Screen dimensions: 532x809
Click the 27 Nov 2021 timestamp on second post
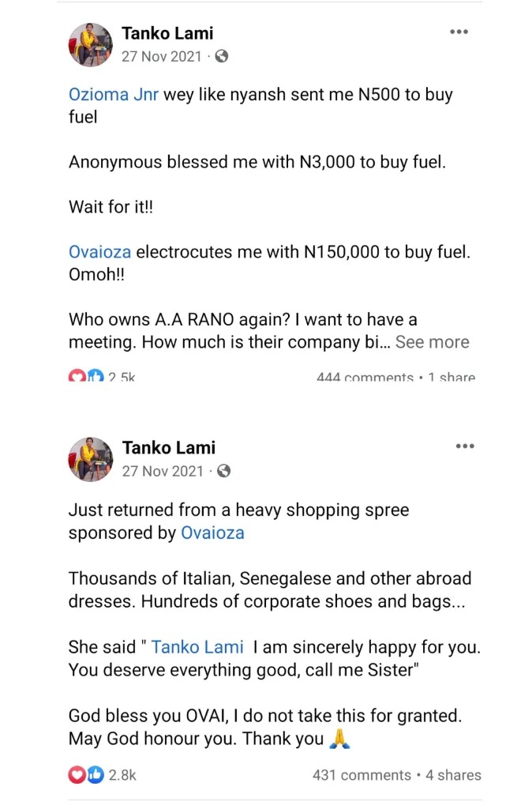point(163,471)
